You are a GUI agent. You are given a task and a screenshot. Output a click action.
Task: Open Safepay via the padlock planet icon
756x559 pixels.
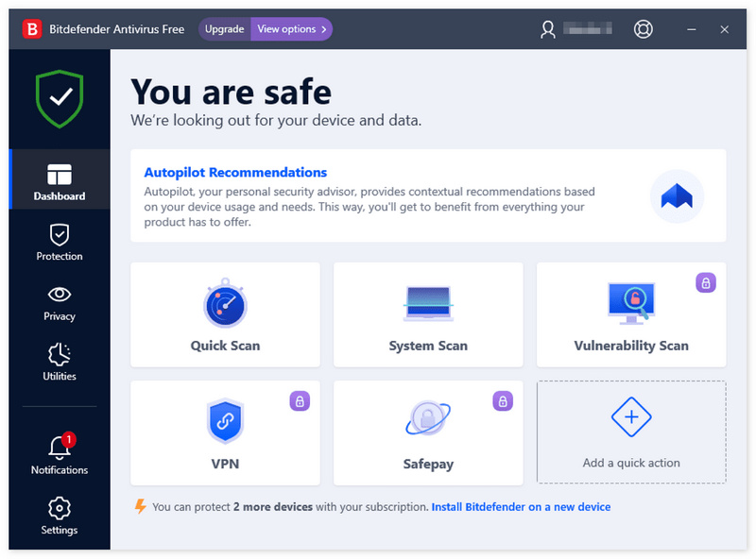click(428, 421)
